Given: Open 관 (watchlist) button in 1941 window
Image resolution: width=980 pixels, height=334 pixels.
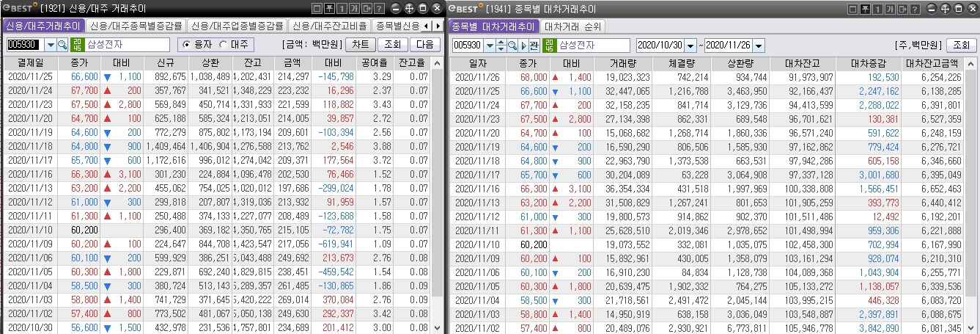Looking at the screenshot, I should (x=534, y=46).
